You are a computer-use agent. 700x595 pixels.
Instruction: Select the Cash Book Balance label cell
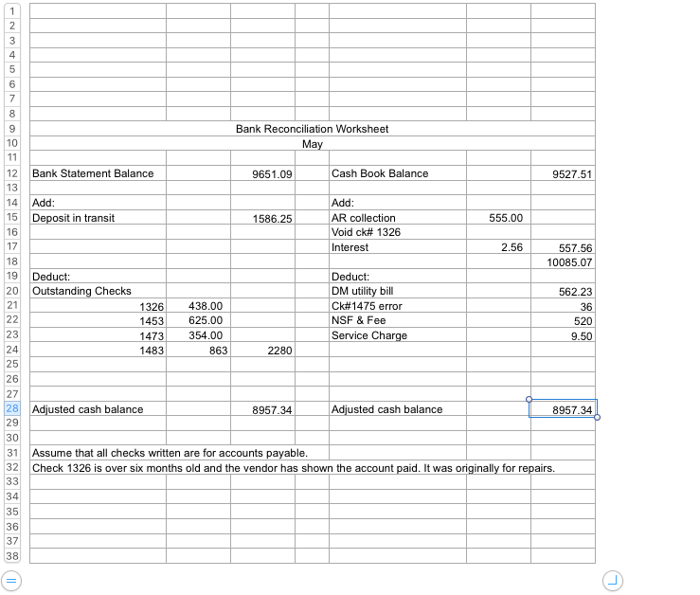397,172
